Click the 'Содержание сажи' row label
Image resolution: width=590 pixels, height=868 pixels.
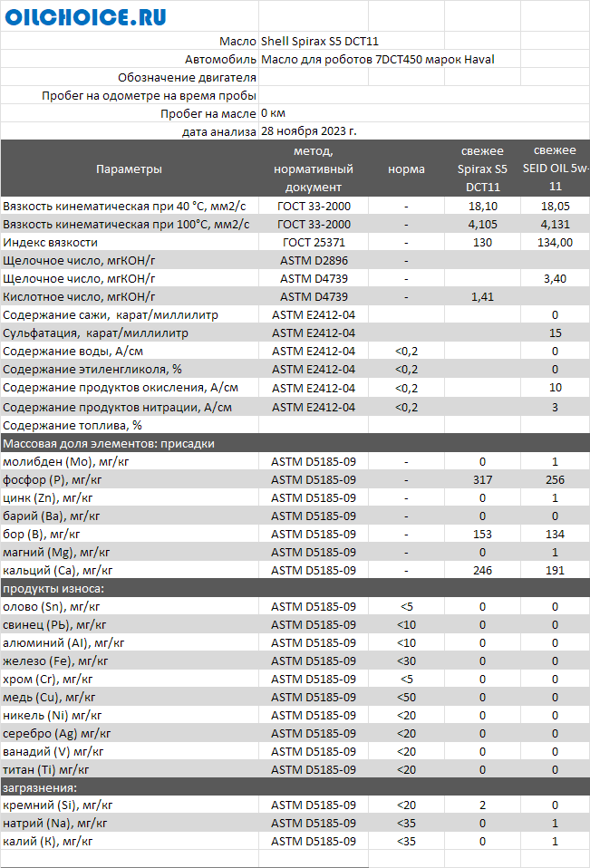coord(111,315)
